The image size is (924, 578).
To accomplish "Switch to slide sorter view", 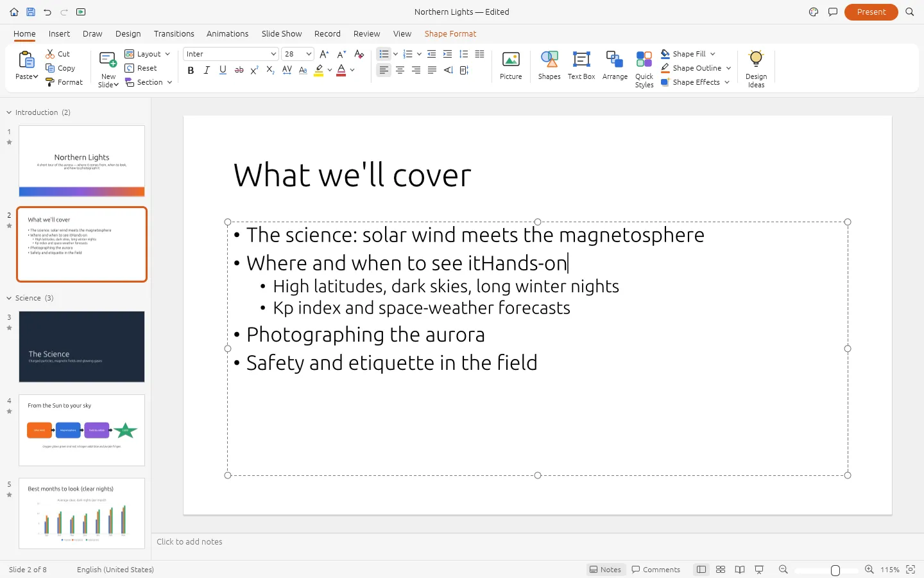I will (x=721, y=570).
